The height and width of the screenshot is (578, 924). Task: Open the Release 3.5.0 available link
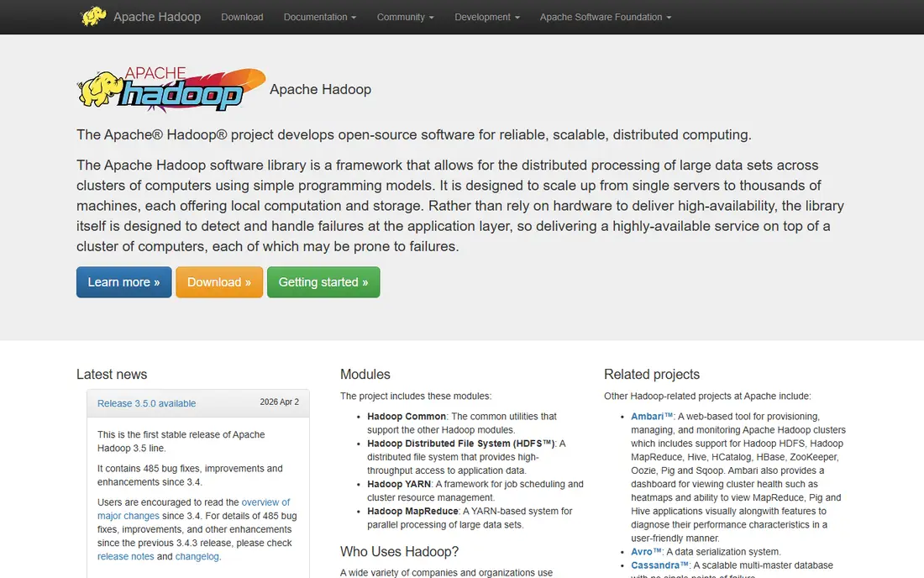(147, 403)
